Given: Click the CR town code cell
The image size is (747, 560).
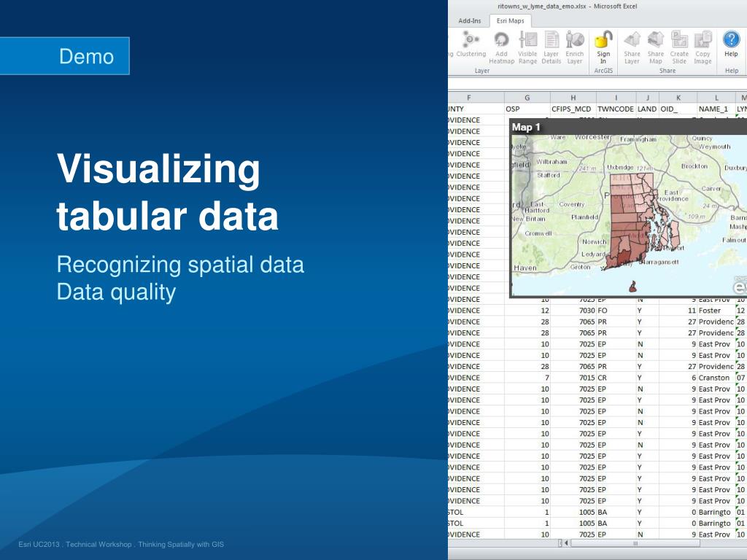Looking at the screenshot, I should (x=616, y=378).
